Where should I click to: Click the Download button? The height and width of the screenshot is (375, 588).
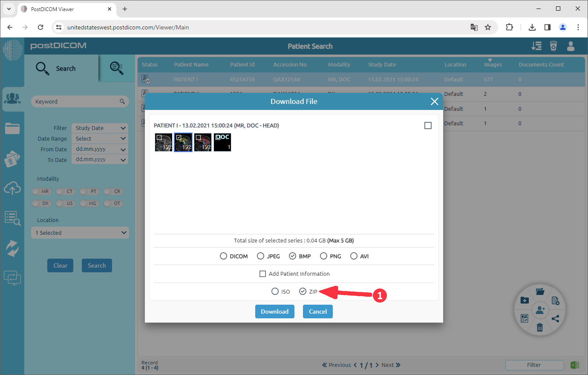pos(274,312)
